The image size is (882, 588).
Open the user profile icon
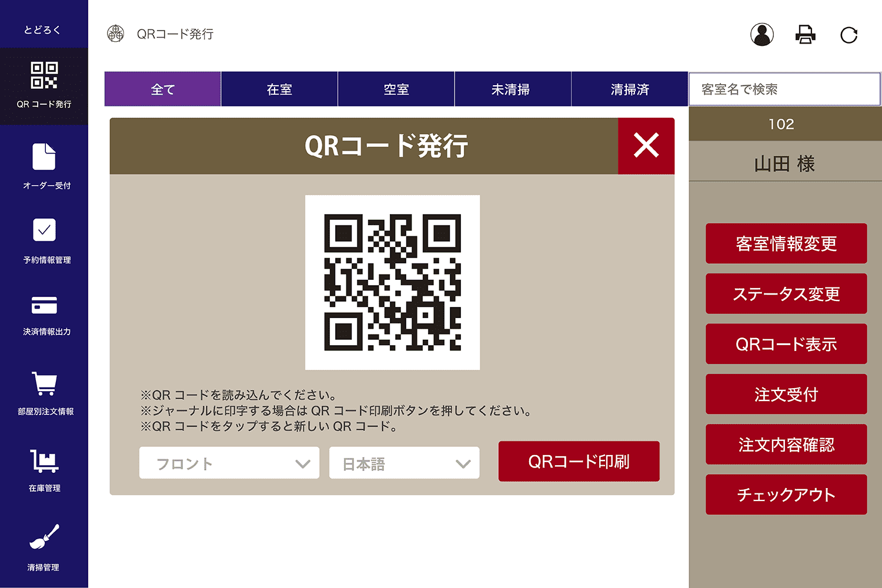(x=762, y=35)
